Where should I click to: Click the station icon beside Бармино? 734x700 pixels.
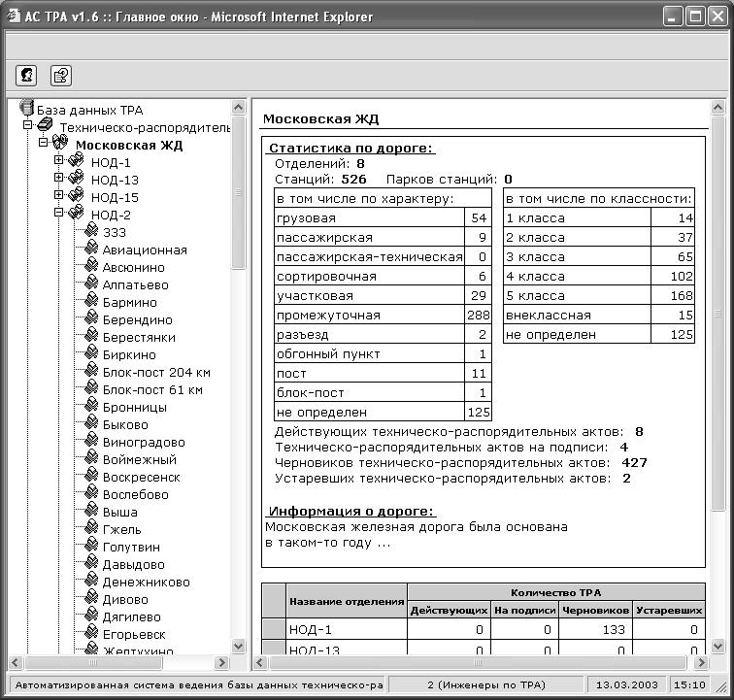pyautogui.click(x=91, y=300)
